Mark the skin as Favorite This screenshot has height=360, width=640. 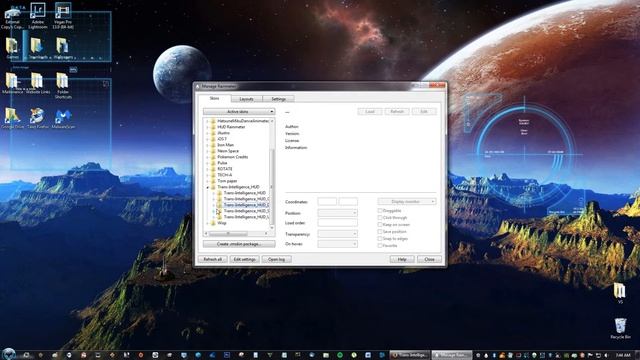coord(380,246)
